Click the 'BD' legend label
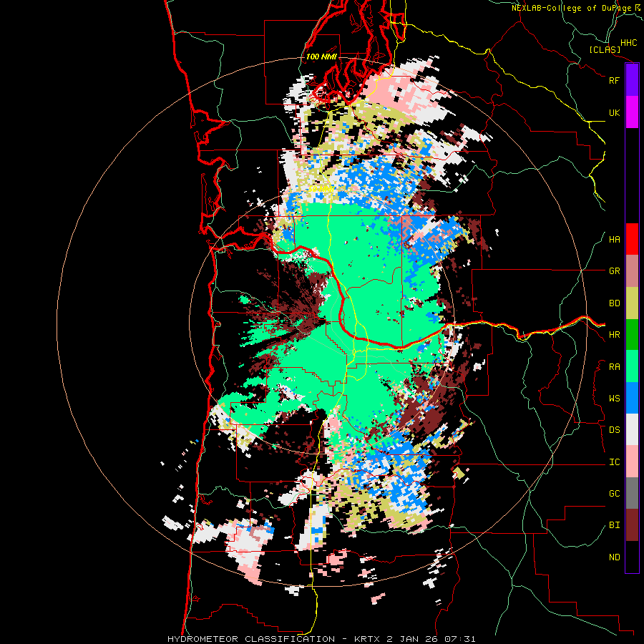644x644 pixels. [614, 303]
